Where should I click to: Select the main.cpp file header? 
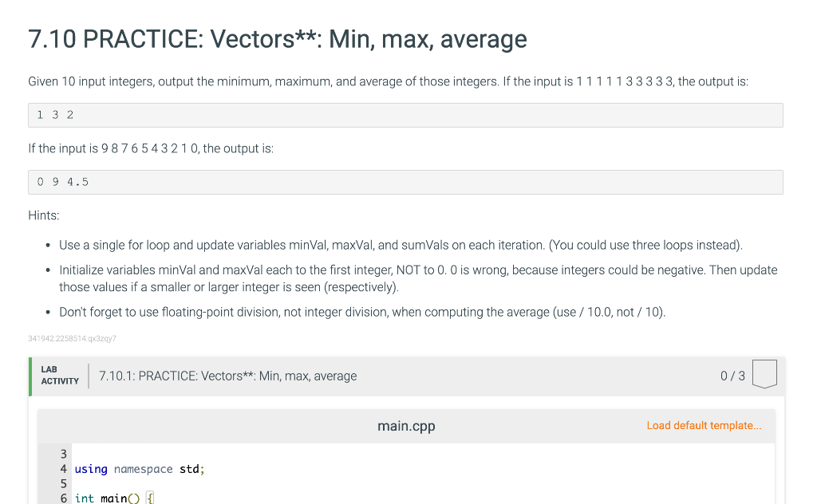(406, 426)
